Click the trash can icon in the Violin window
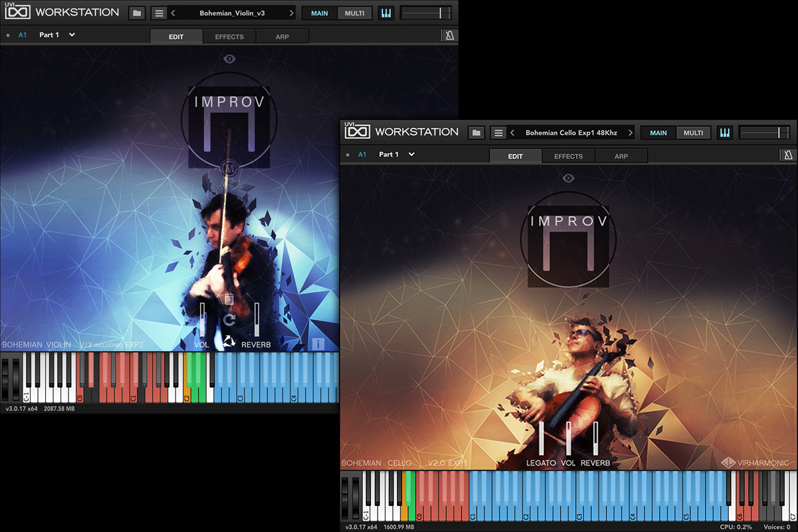The image size is (798, 532). 229,299
